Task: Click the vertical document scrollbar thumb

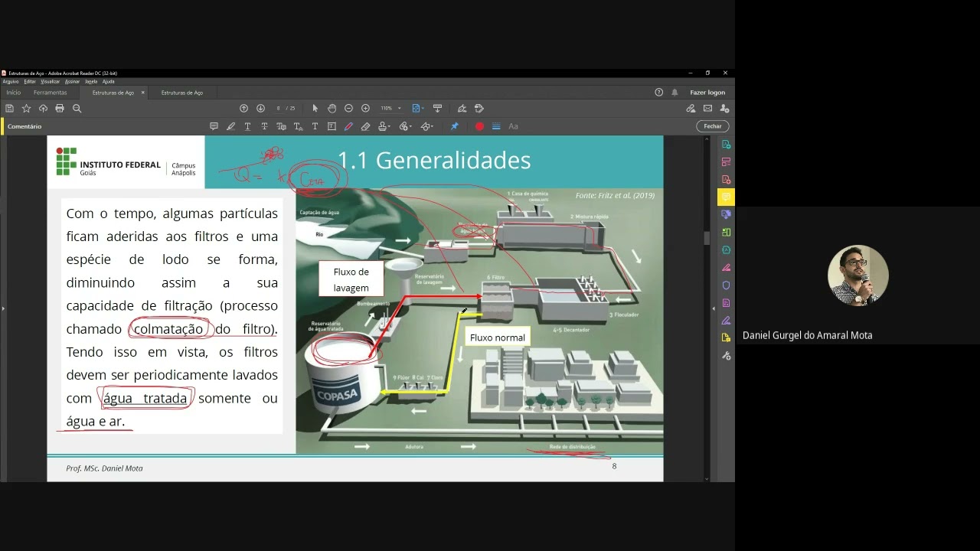Action: coord(706,237)
